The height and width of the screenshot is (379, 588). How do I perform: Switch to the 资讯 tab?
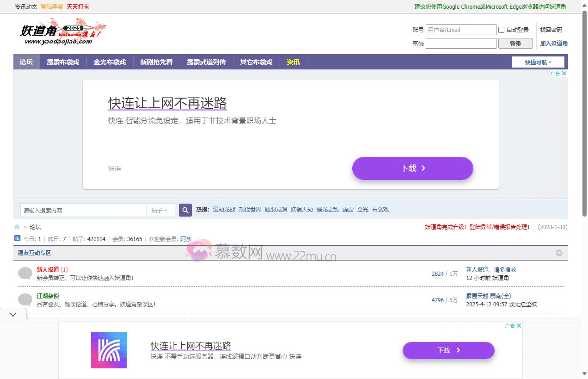pos(293,62)
